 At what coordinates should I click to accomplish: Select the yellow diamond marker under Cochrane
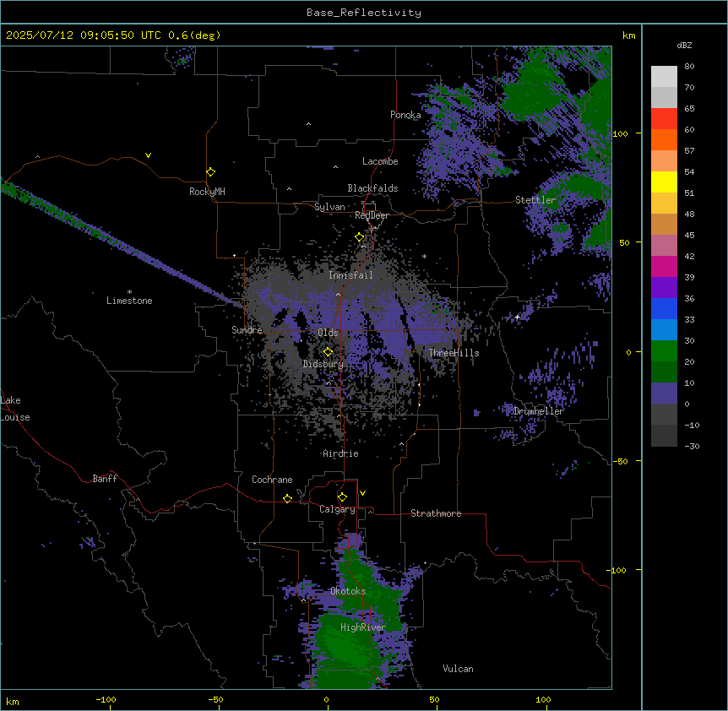(287, 498)
